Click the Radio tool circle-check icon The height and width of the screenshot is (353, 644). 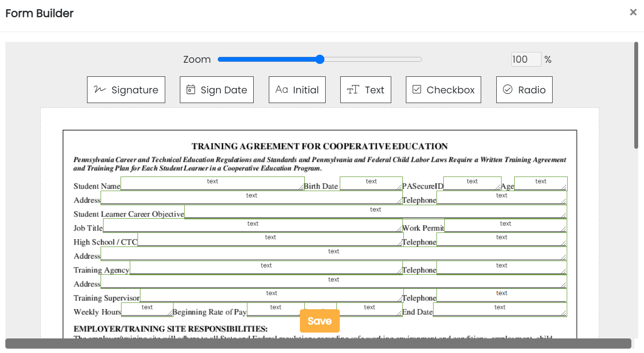point(507,89)
